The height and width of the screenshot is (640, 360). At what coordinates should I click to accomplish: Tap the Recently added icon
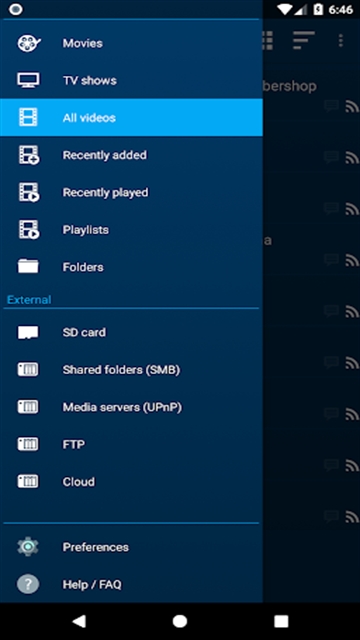point(29,155)
